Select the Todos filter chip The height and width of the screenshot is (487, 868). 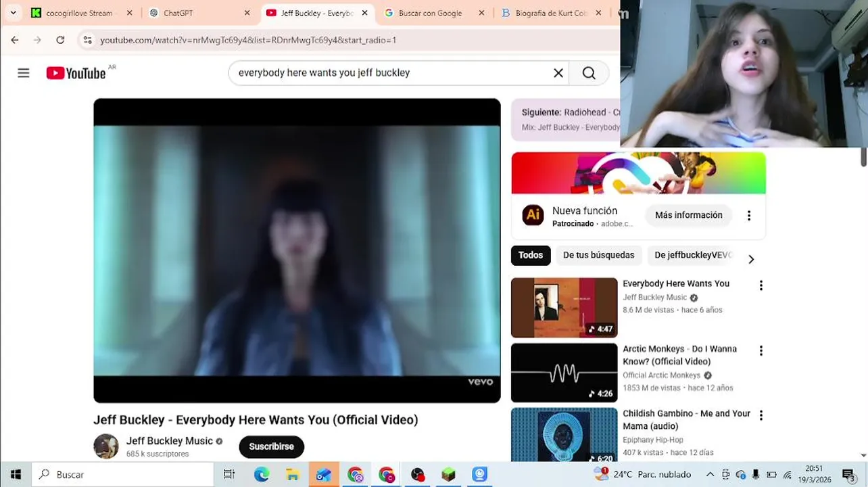click(x=531, y=255)
